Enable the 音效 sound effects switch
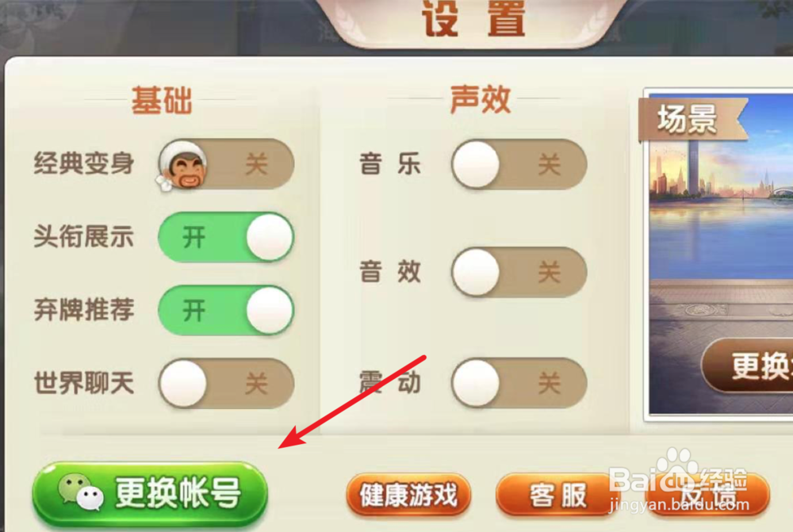The image size is (793, 532). [x=519, y=272]
